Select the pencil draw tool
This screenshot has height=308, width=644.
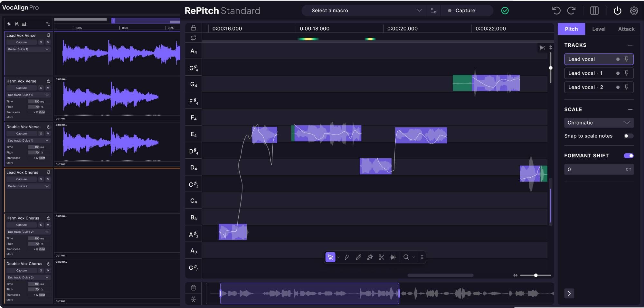point(358,257)
